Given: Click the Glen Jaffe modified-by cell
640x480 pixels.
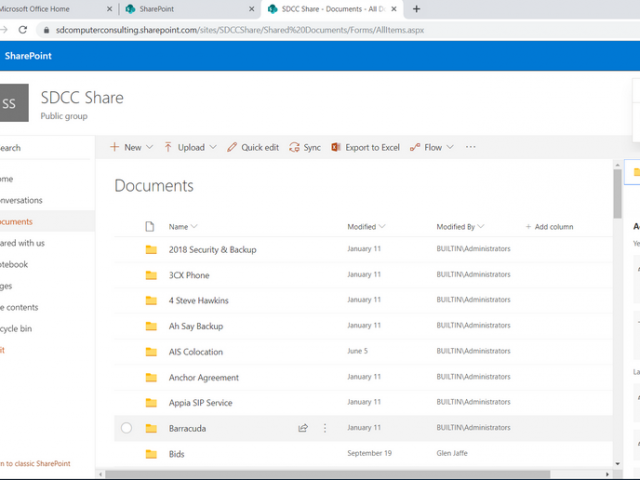Looking at the screenshot, I should coord(452,453).
